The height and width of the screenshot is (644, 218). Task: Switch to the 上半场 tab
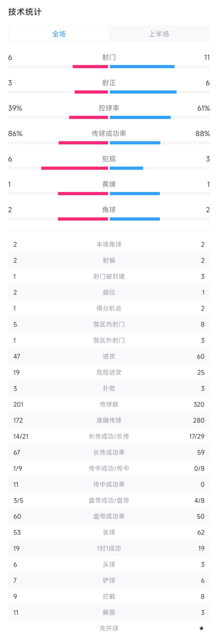159,34
